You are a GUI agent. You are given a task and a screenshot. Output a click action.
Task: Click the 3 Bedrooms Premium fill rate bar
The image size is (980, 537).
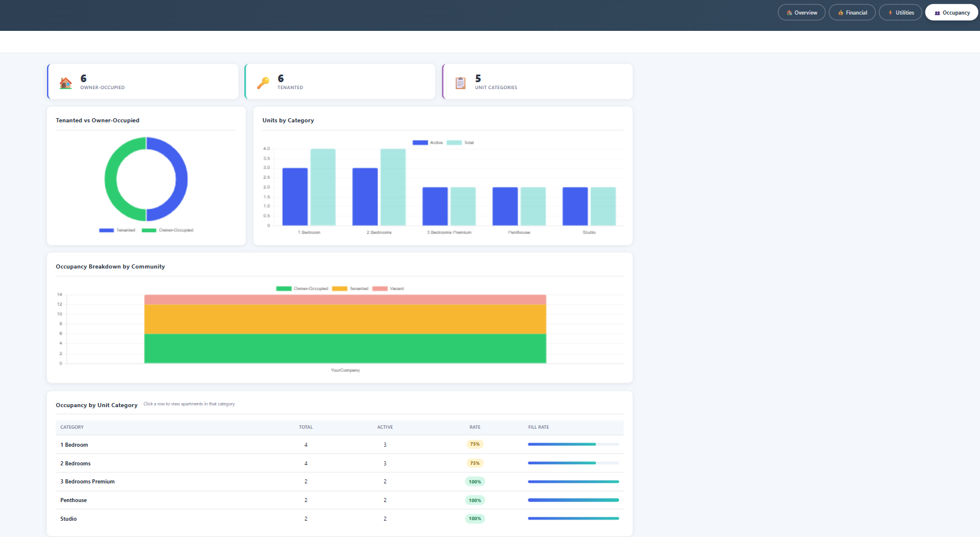pos(573,482)
